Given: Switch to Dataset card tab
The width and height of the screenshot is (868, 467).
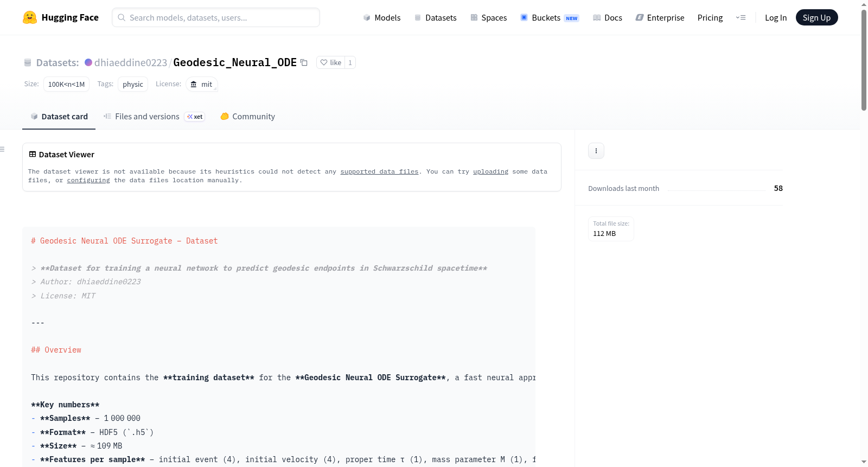Looking at the screenshot, I should coord(59,116).
